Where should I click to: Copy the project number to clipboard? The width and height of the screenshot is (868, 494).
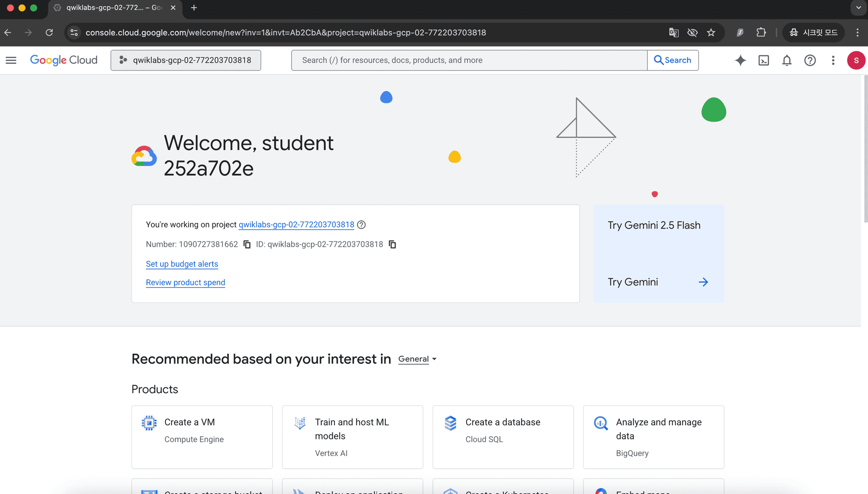coord(247,245)
